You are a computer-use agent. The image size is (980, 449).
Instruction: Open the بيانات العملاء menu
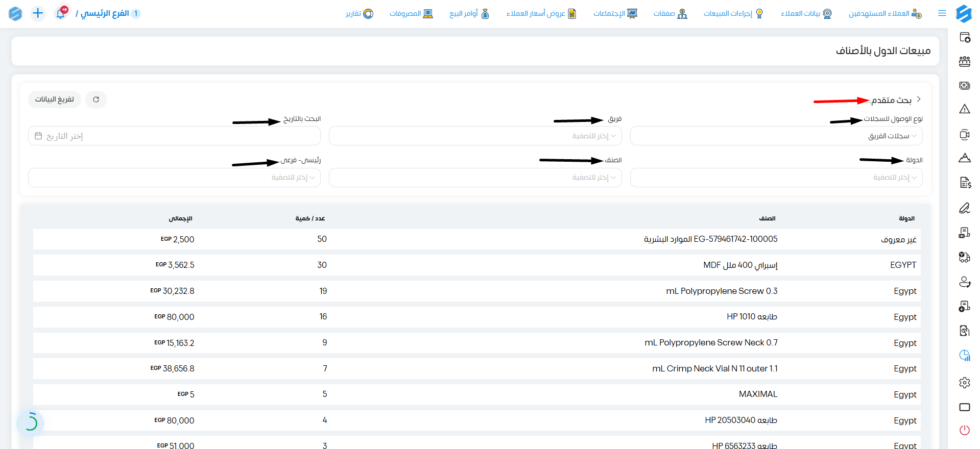806,13
